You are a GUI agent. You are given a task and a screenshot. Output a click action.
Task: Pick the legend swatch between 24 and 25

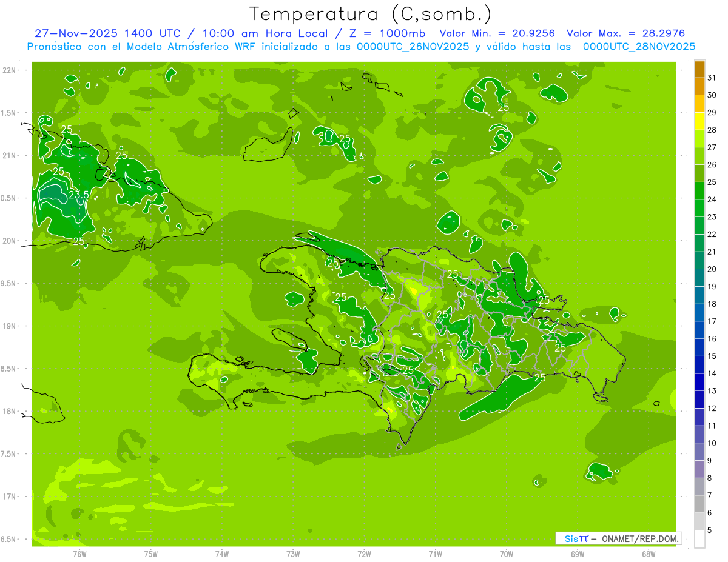coord(699,191)
